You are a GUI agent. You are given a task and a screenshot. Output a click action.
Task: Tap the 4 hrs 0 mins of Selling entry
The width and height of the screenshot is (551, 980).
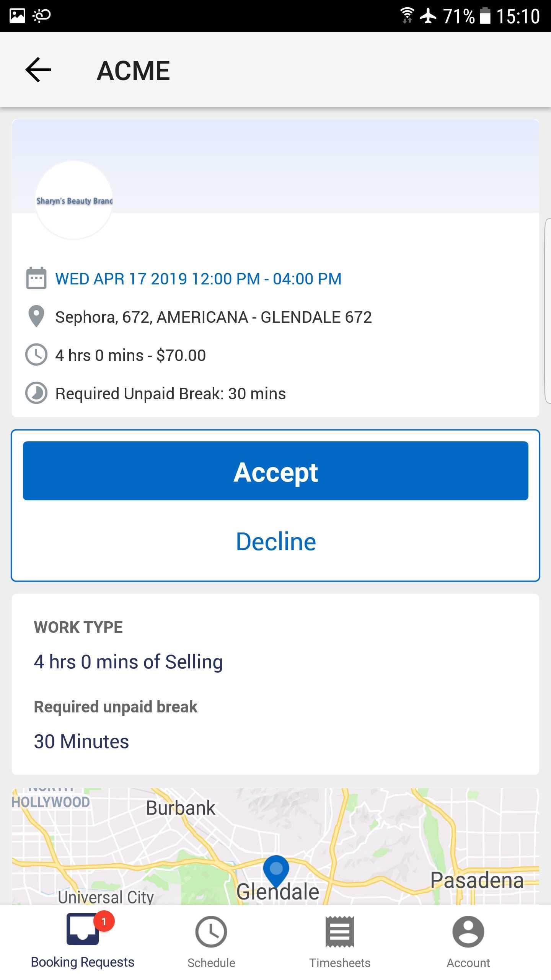(128, 662)
